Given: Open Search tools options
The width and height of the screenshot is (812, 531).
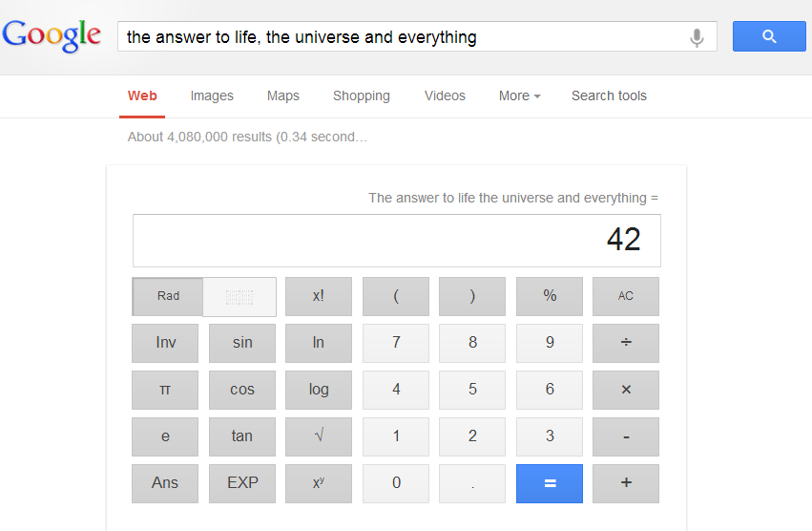Looking at the screenshot, I should (x=609, y=96).
